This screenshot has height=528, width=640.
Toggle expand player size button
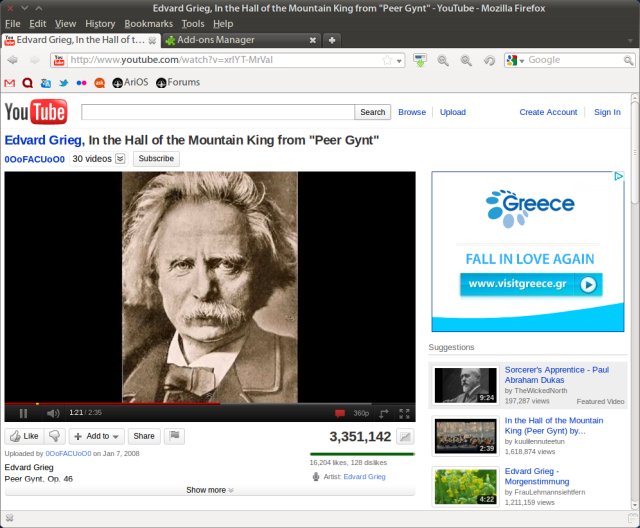pyautogui.click(x=383, y=413)
